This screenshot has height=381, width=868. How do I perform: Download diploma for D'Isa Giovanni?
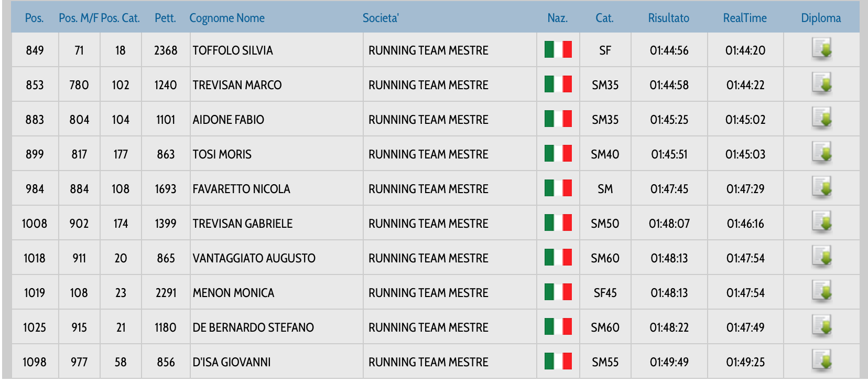[x=821, y=361]
